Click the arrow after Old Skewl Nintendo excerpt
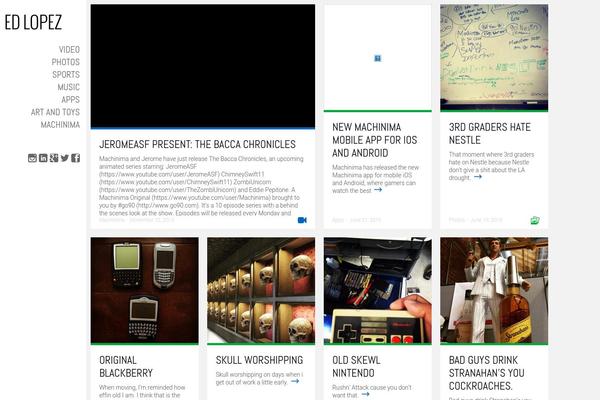This screenshot has width=600, height=400. tap(365, 394)
